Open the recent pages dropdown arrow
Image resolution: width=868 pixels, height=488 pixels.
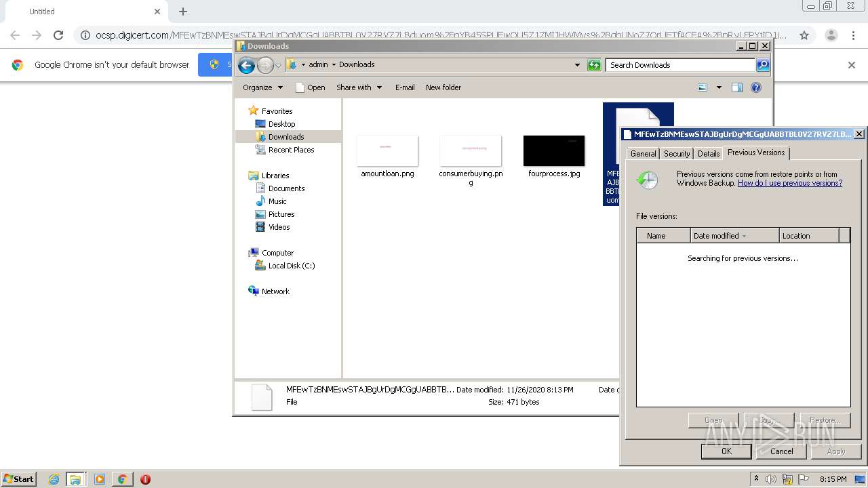tap(278, 65)
